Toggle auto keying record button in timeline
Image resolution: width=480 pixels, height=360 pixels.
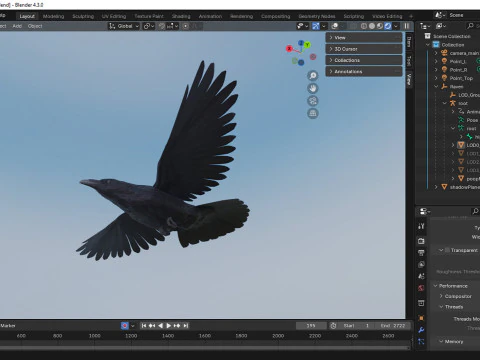[125, 326]
